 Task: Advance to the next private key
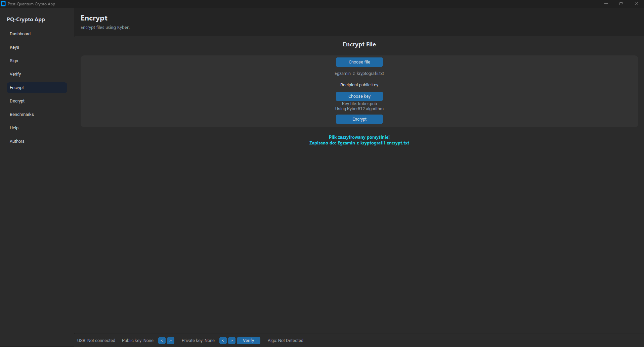pyautogui.click(x=231, y=340)
